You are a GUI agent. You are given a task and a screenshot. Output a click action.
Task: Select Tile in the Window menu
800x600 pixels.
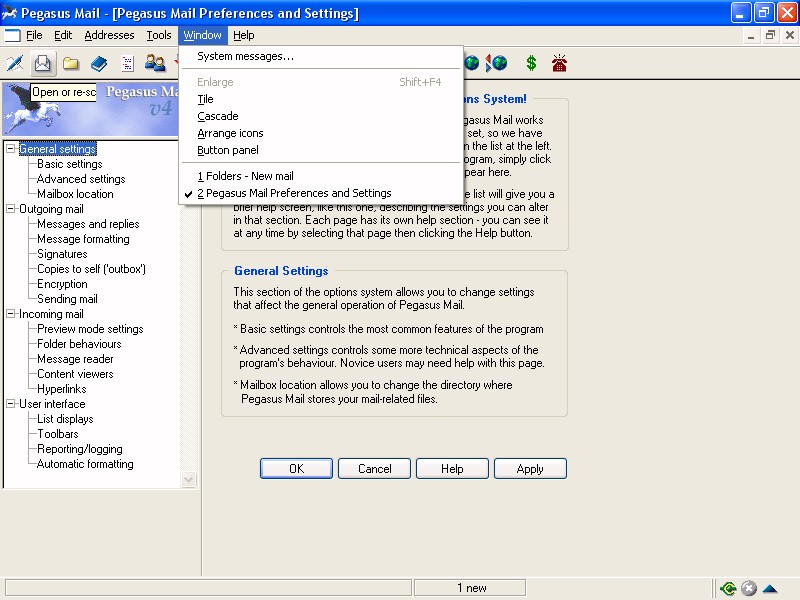pyautogui.click(x=321, y=99)
